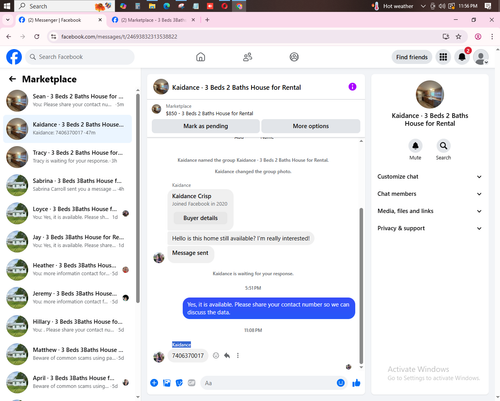Open April conversation in list
Image resolution: width=500 pixels, height=401 pixels.
click(x=68, y=382)
